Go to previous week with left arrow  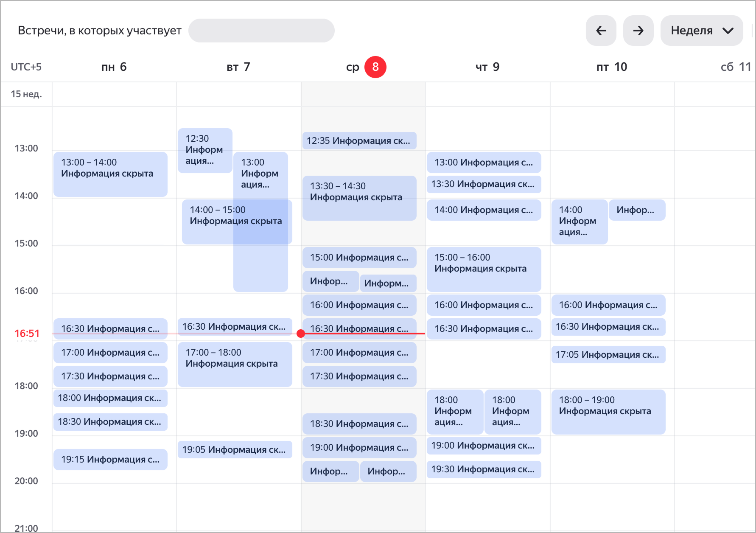pos(601,31)
